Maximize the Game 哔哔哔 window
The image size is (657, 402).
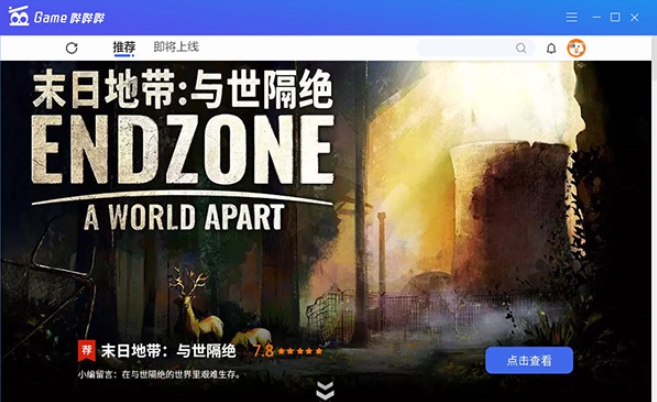[615, 17]
